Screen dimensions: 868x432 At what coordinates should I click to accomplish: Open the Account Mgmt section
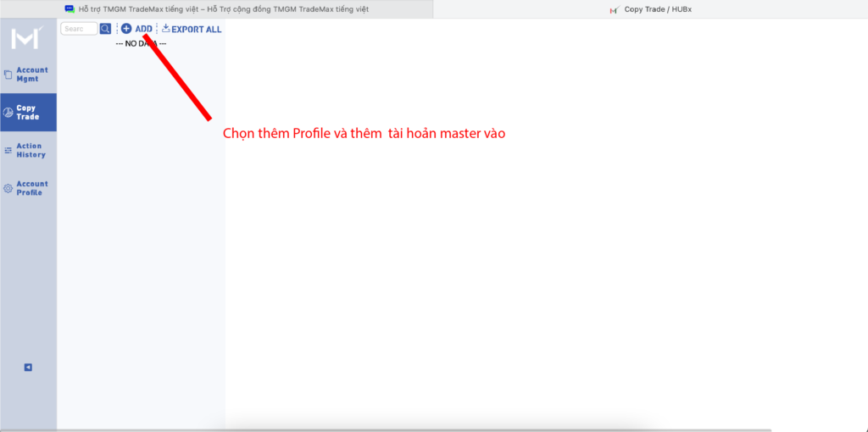[x=28, y=75]
